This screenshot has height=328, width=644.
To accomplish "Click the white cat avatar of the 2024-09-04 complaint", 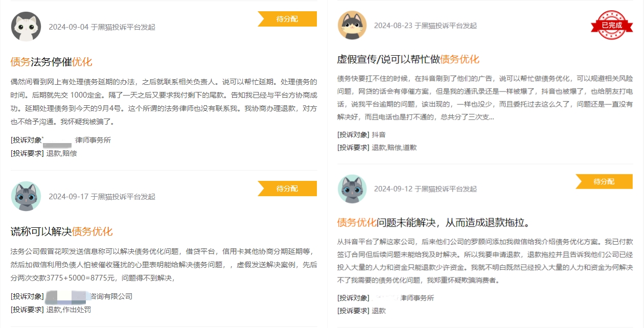I will [26, 27].
